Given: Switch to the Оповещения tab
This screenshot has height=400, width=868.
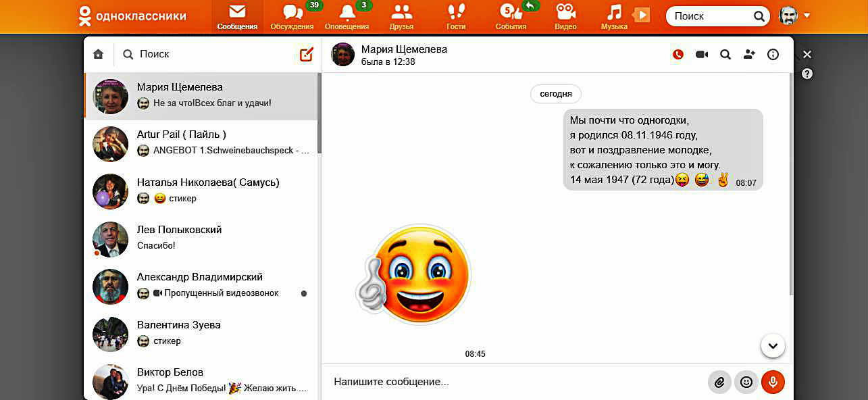Looking at the screenshot, I should 347,17.
